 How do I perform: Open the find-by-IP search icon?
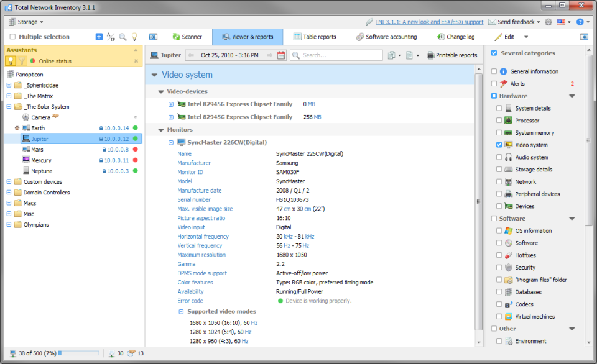111,37
